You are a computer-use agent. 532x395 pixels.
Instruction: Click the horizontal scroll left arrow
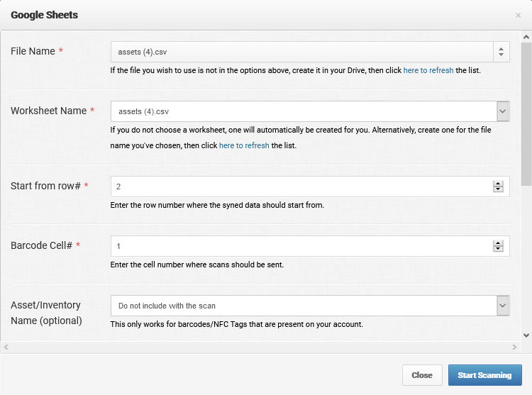6,347
